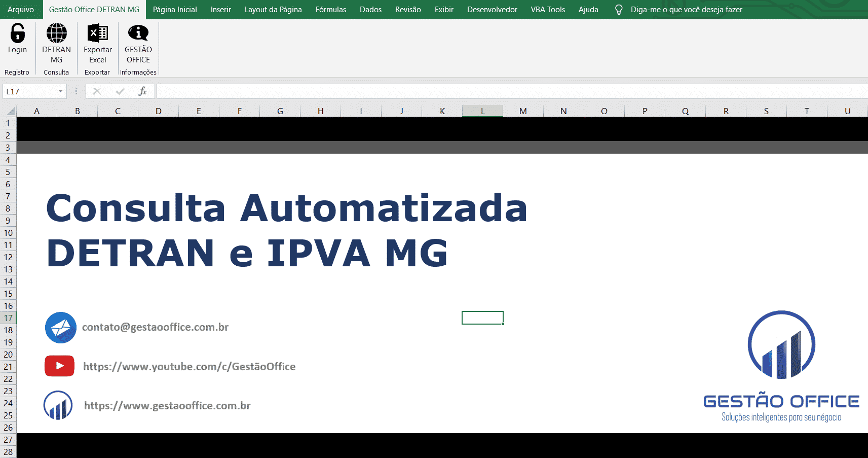
Task: Open the Inserir tab
Action: (x=221, y=10)
